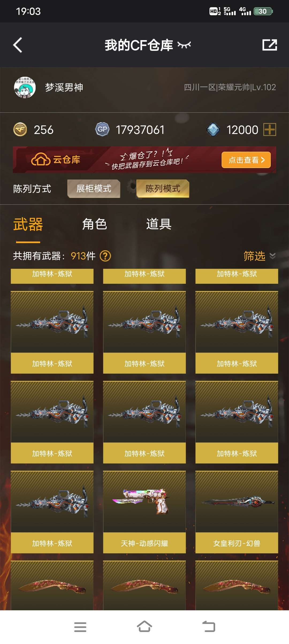Switch to the 角色 tab
This screenshot has width=289, height=644.
coord(94,224)
